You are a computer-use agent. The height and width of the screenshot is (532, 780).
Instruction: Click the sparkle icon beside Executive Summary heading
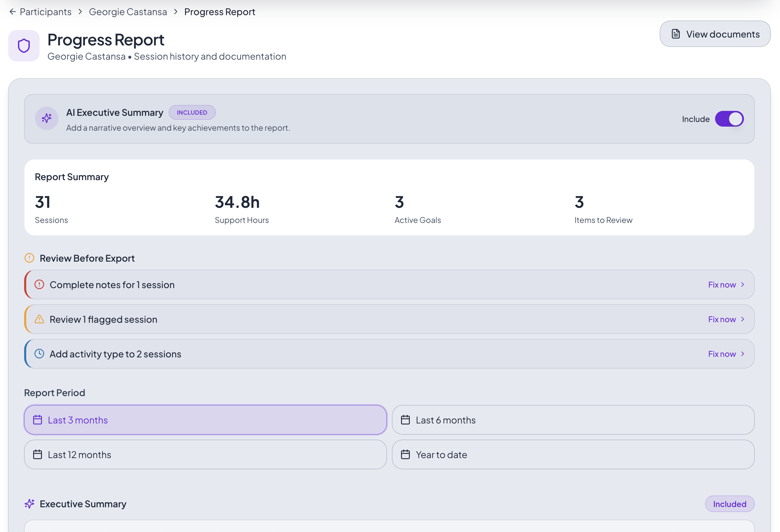[x=29, y=503]
